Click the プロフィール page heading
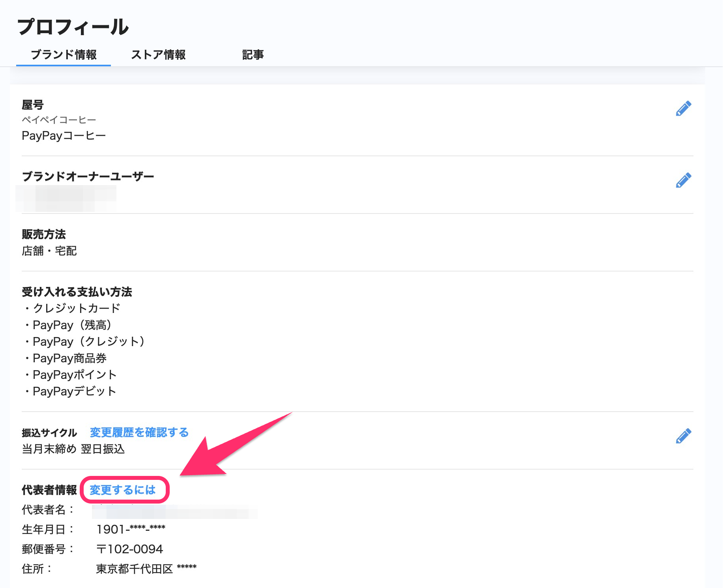The height and width of the screenshot is (588, 723). (73, 27)
